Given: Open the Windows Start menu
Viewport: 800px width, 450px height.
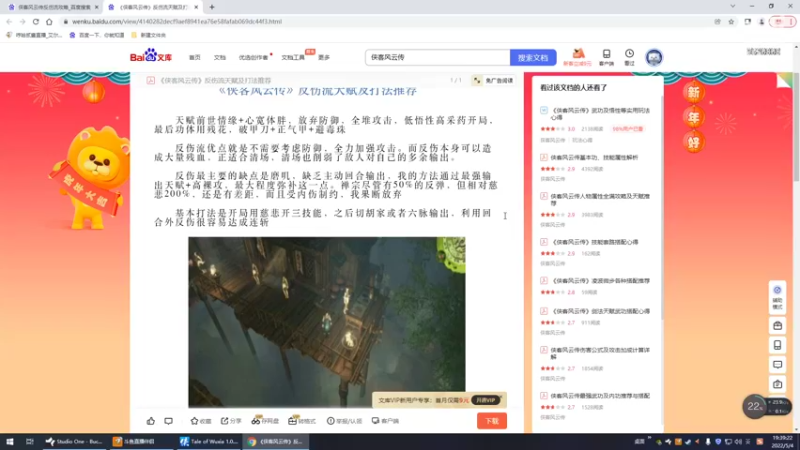Looking at the screenshot, I should pos(9,442).
